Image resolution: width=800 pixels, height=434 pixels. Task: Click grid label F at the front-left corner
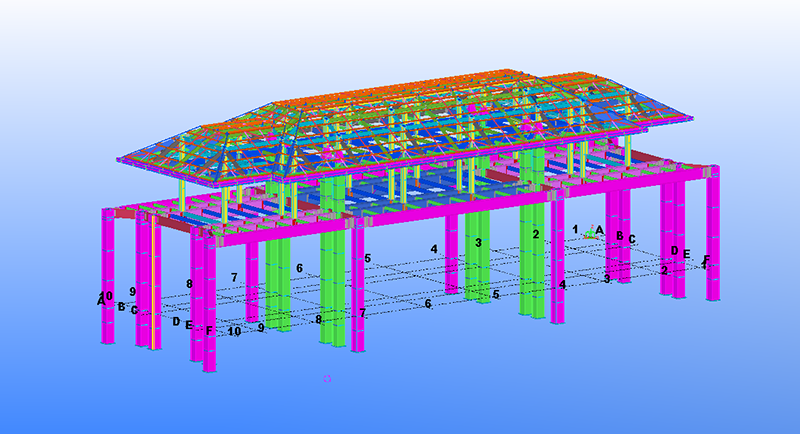pyautogui.click(x=209, y=331)
